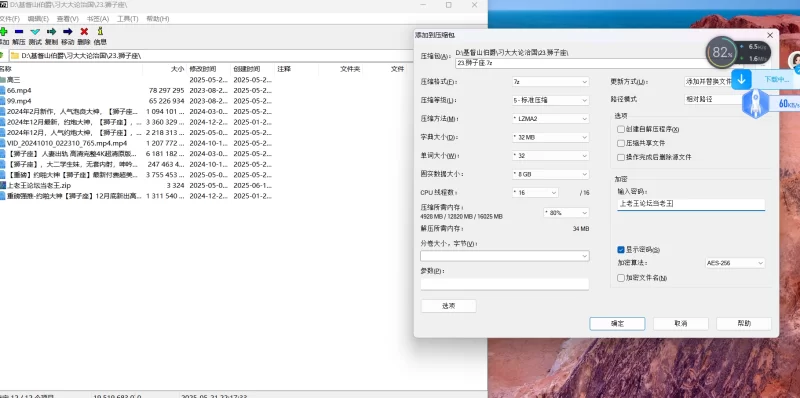Close the 添加到压缩包 dialog
The width and height of the screenshot is (800, 398).
point(770,35)
